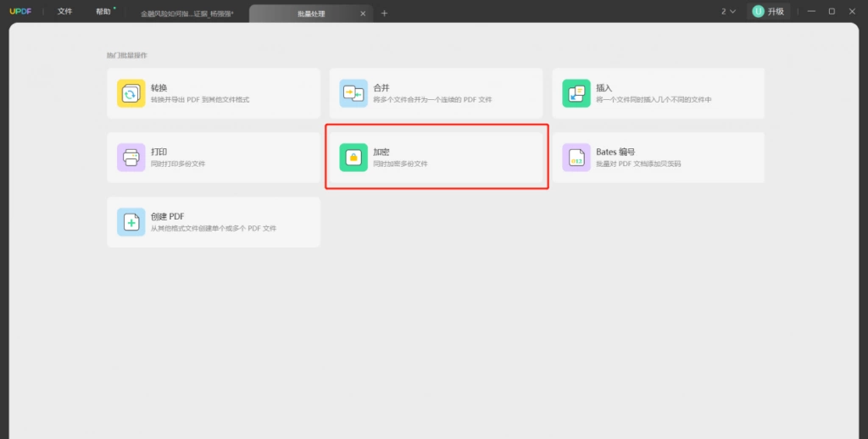Open the 帮助 menu
Screen dimensions: 868x439
tap(103, 12)
